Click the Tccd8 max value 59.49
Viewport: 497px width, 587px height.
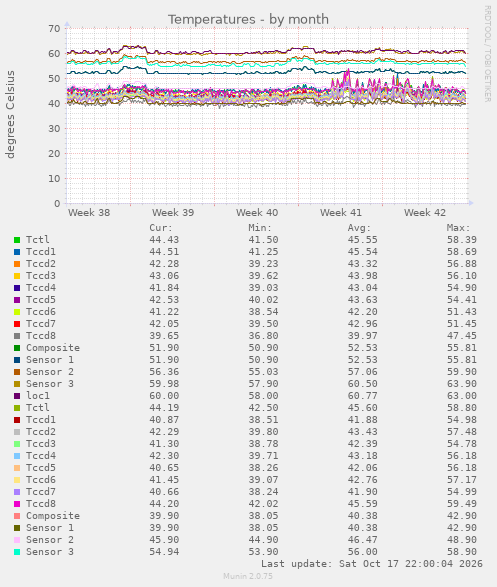click(462, 504)
